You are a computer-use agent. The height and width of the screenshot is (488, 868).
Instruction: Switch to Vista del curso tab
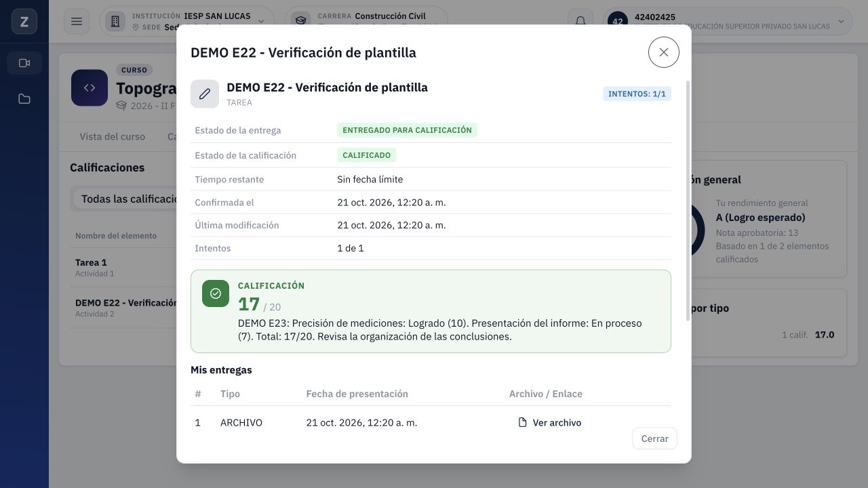112,136
